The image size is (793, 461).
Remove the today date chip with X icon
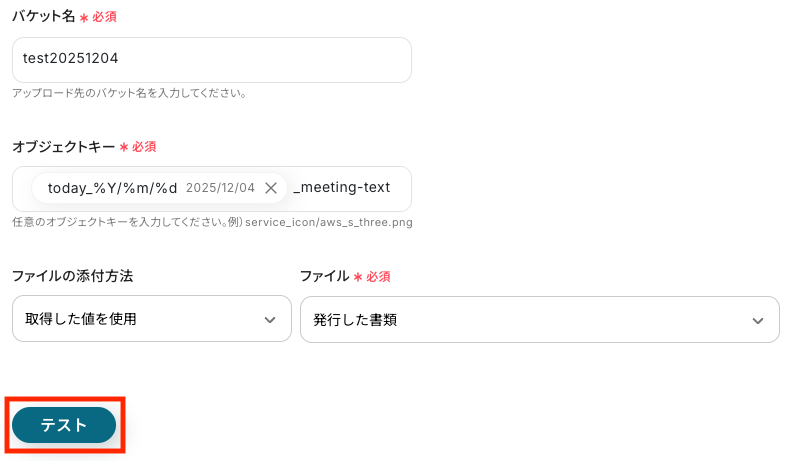[x=270, y=188]
